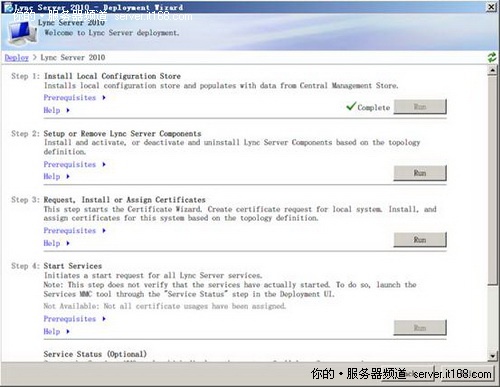Click the 'Start Services' heading
500x387 pixels.
pyautogui.click(x=73, y=266)
